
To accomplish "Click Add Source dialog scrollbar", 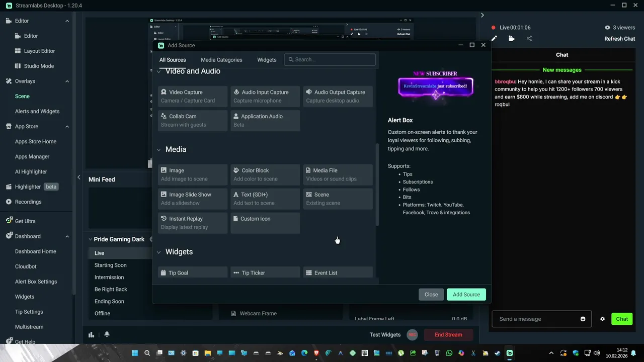I will click(x=378, y=185).
